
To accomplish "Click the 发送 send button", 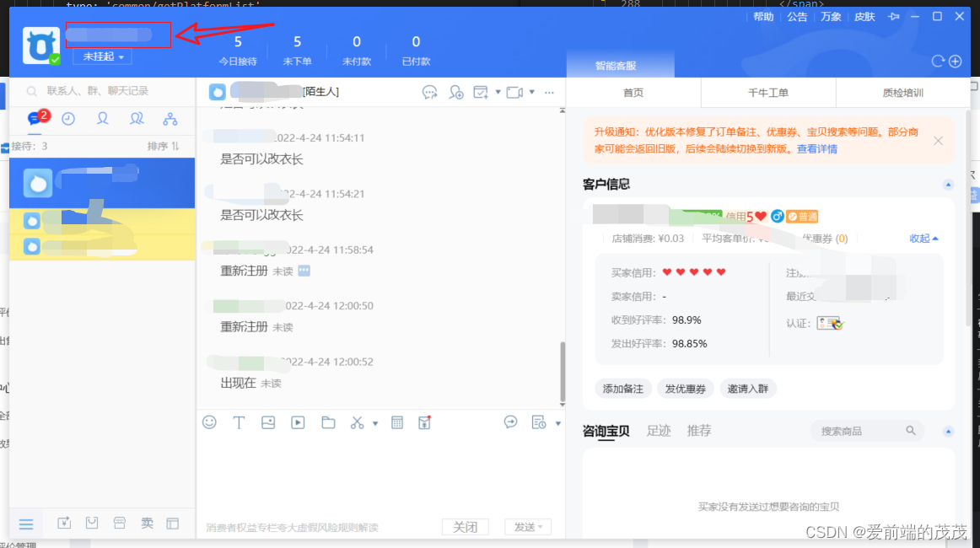I will (x=528, y=528).
